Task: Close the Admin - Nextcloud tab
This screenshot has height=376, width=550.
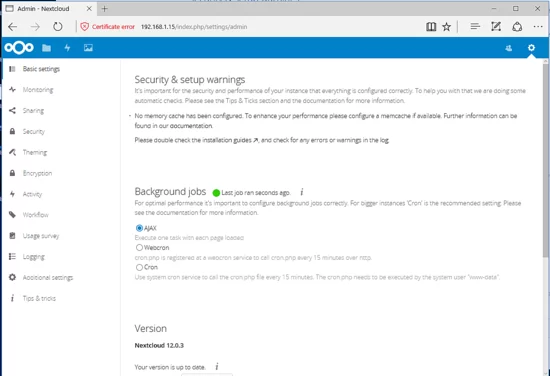Action: pyautogui.click(x=89, y=8)
